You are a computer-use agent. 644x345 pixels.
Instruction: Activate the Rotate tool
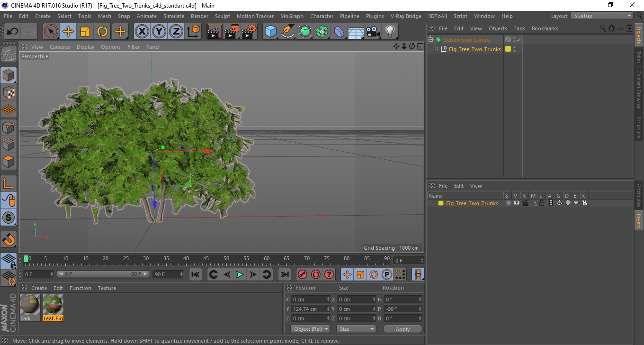pos(102,32)
